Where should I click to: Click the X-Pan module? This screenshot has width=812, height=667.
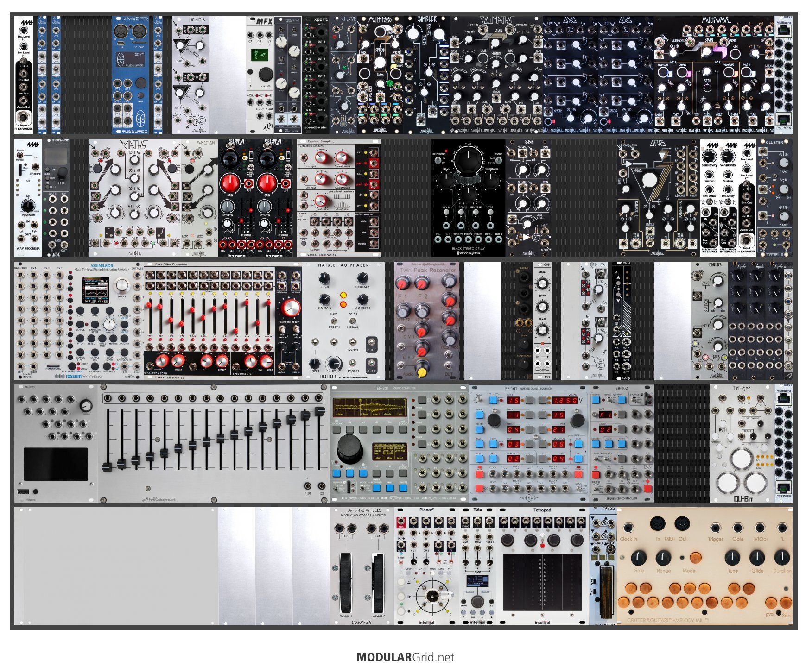[529, 198]
